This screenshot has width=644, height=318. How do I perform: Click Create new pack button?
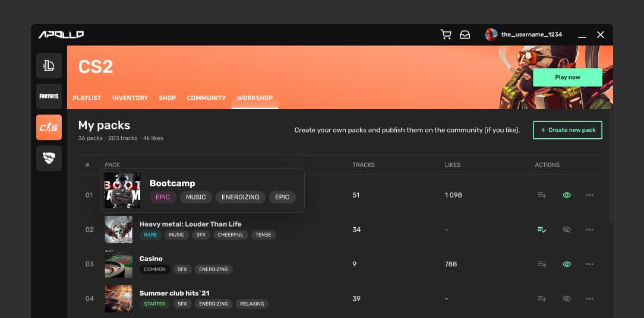[567, 130]
